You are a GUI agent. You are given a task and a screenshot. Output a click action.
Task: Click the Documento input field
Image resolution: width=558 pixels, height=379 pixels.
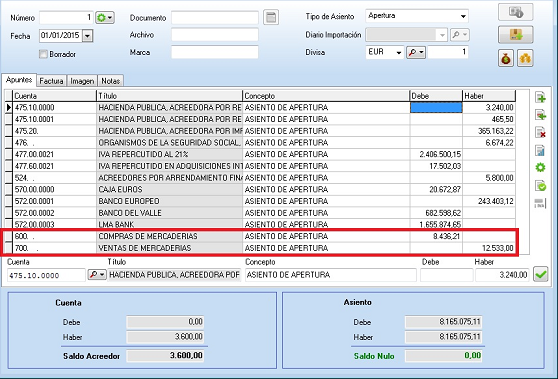(215, 17)
